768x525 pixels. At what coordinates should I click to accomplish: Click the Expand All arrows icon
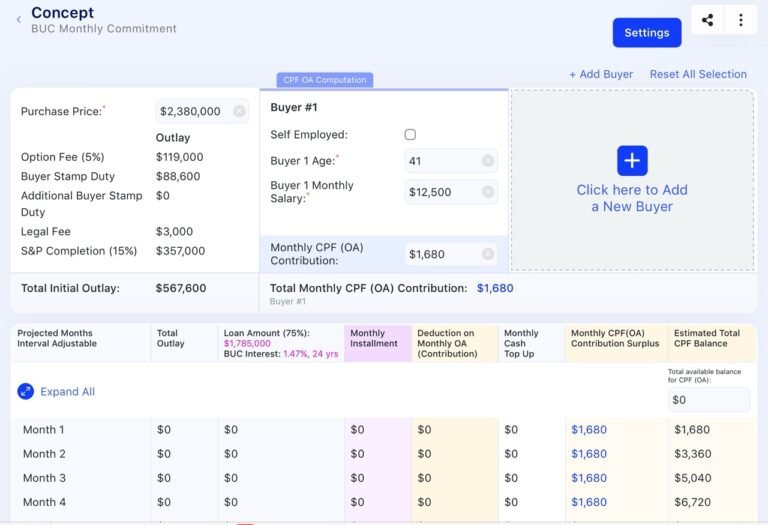tap(25, 391)
